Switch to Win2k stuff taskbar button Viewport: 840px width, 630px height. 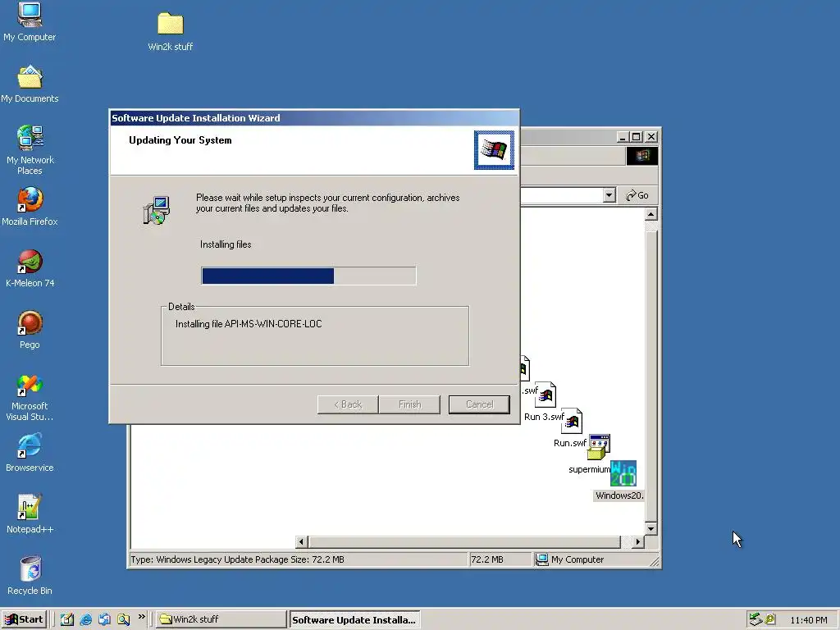[221, 619]
